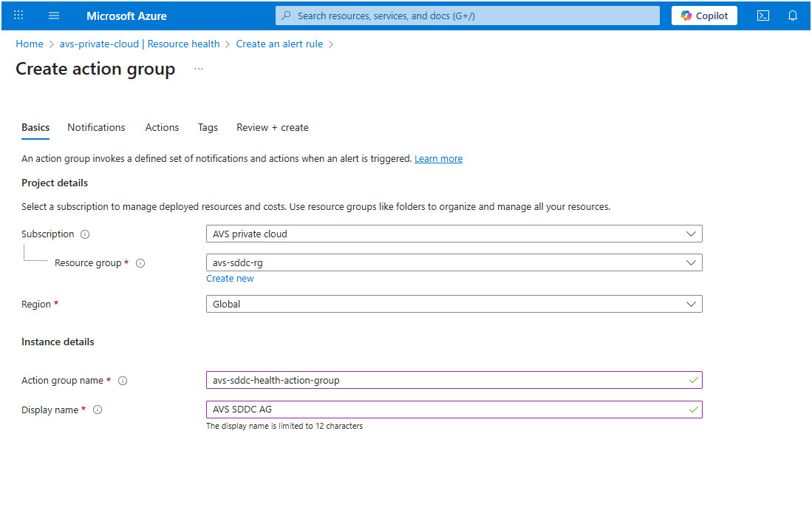This screenshot has height=516, width=812.
Task: Click the Create new resource group link
Action: coord(230,279)
